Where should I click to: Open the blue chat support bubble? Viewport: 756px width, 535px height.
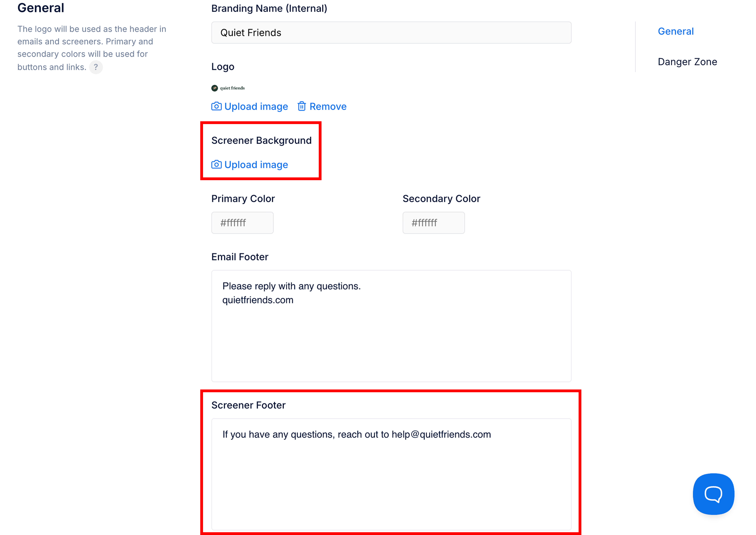point(714,494)
